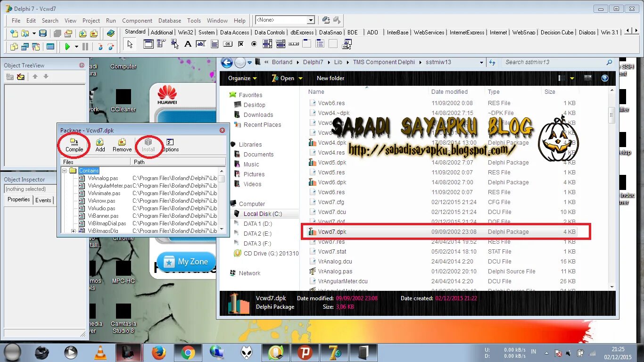Open the Component menu
The image size is (644, 362).
(137, 21)
